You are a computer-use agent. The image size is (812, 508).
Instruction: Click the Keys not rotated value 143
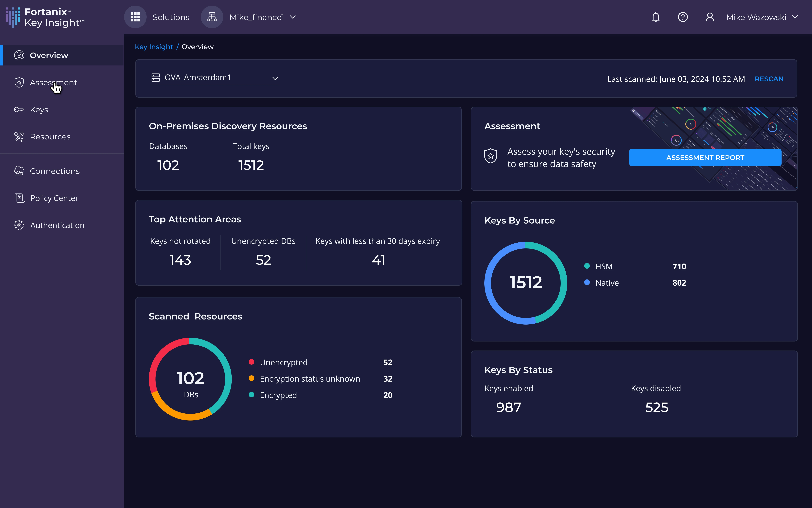tap(180, 260)
